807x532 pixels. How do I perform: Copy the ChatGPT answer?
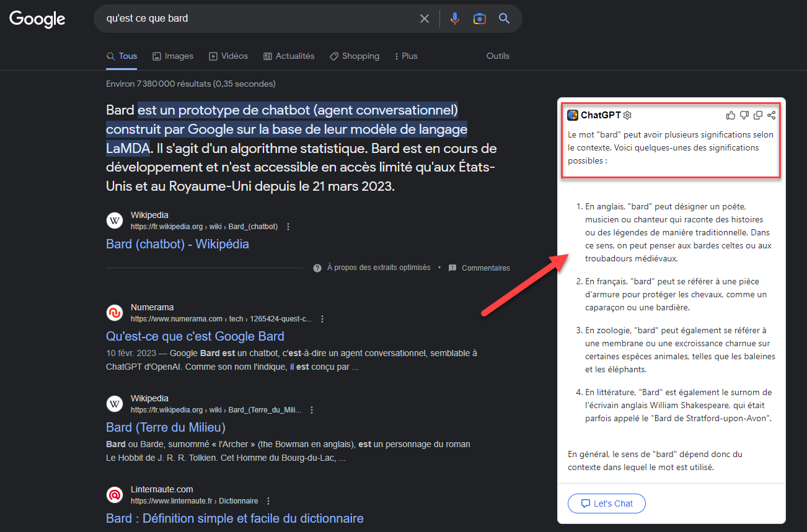tap(758, 115)
